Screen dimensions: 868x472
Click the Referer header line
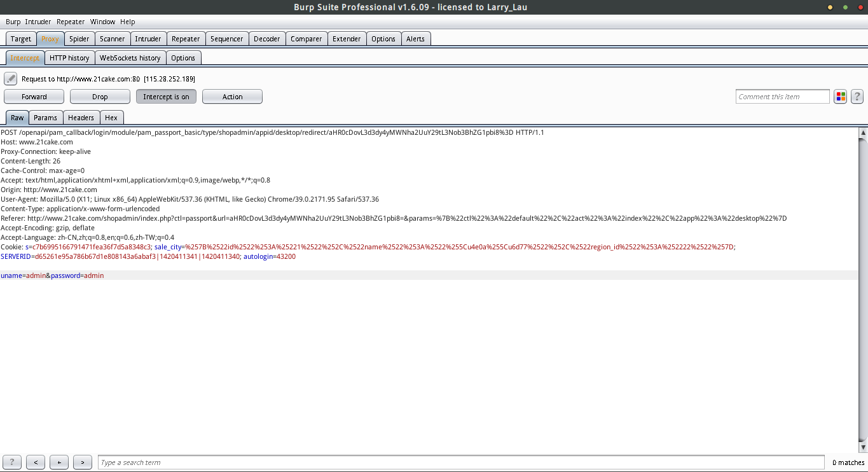point(394,218)
